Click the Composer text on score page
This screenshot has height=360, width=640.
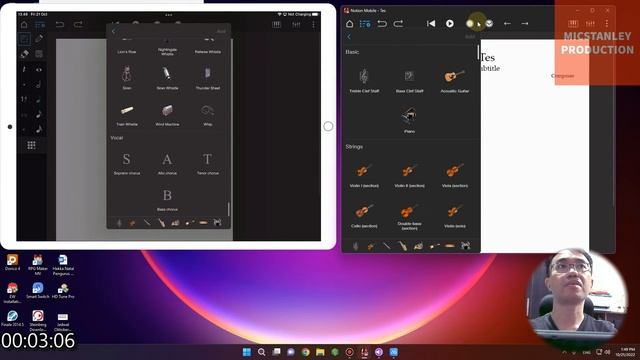click(562, 76)
